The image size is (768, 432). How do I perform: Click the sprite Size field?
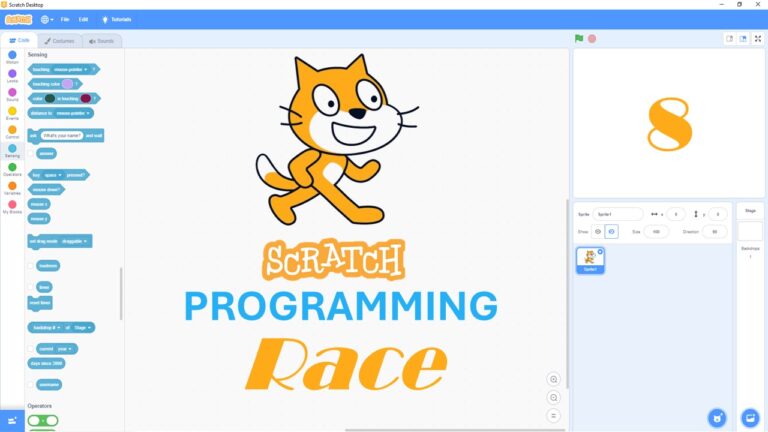coord(656,232)
